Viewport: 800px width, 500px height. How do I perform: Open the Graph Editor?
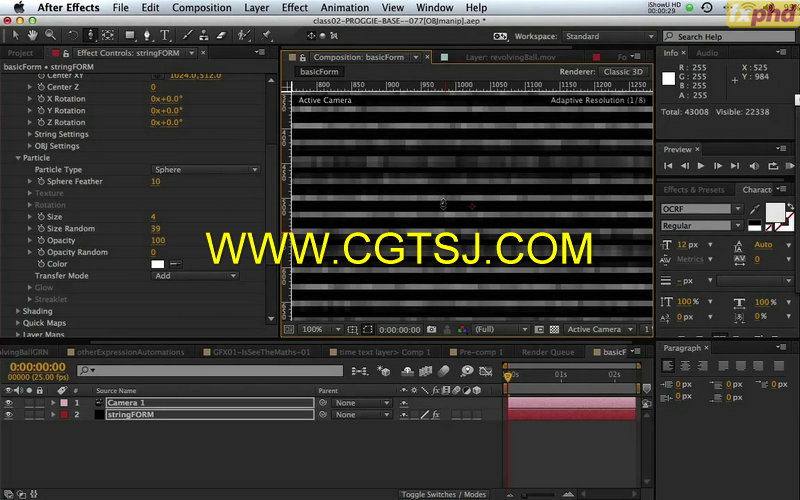[486, 371]
